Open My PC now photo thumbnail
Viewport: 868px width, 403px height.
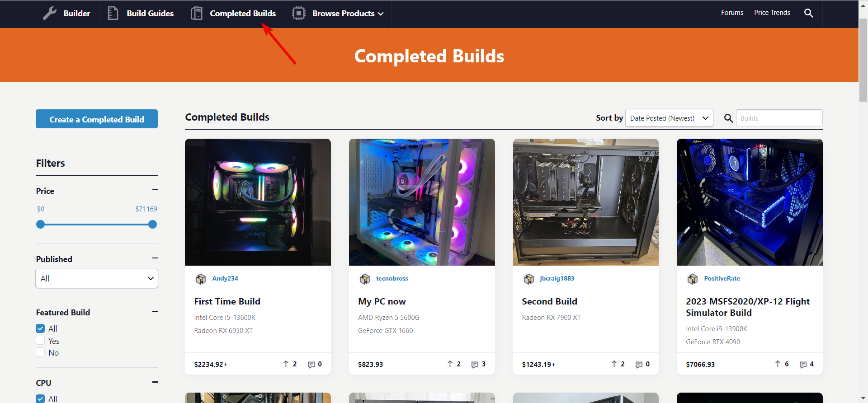coord(422,202)
